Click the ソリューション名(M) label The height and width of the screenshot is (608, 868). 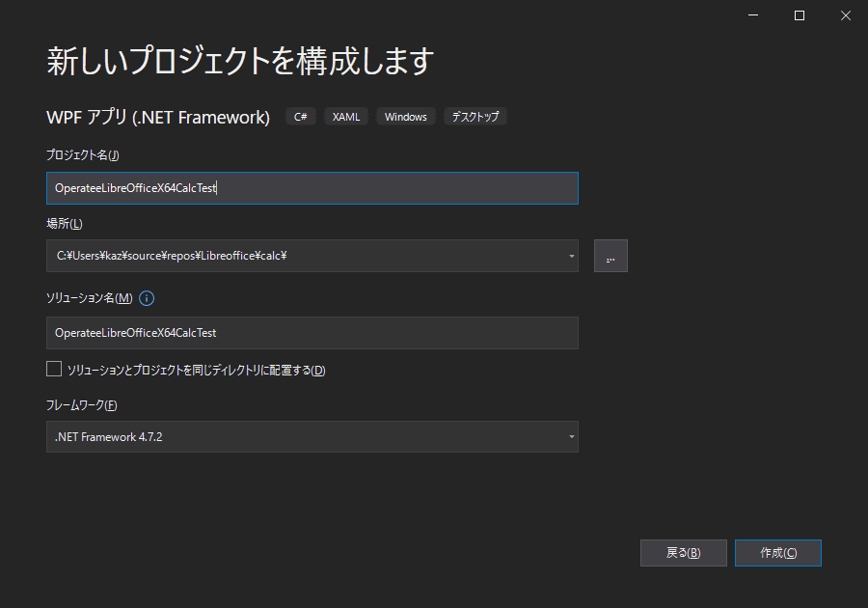pyautogui.click(x=89, y=298)
